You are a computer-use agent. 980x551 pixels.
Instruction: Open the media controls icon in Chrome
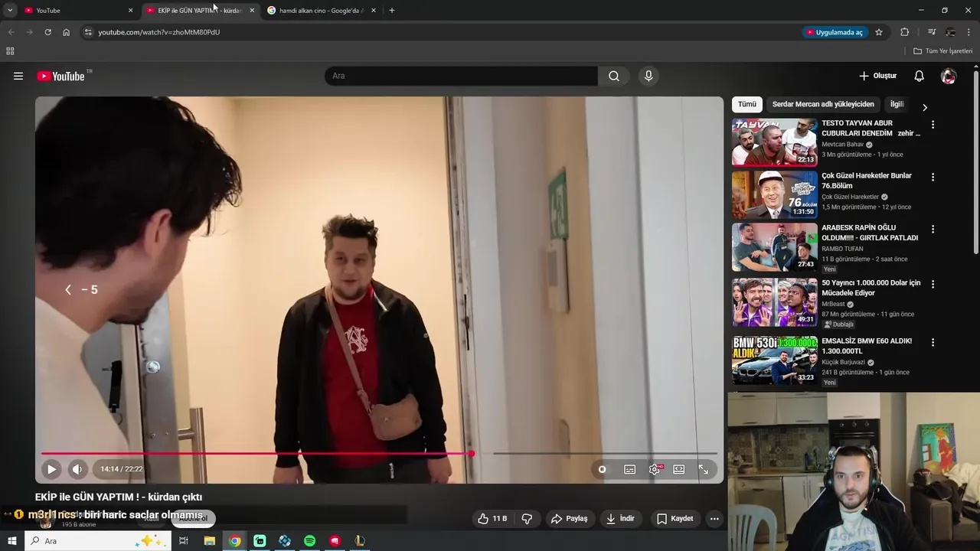(x=932, y=32)
